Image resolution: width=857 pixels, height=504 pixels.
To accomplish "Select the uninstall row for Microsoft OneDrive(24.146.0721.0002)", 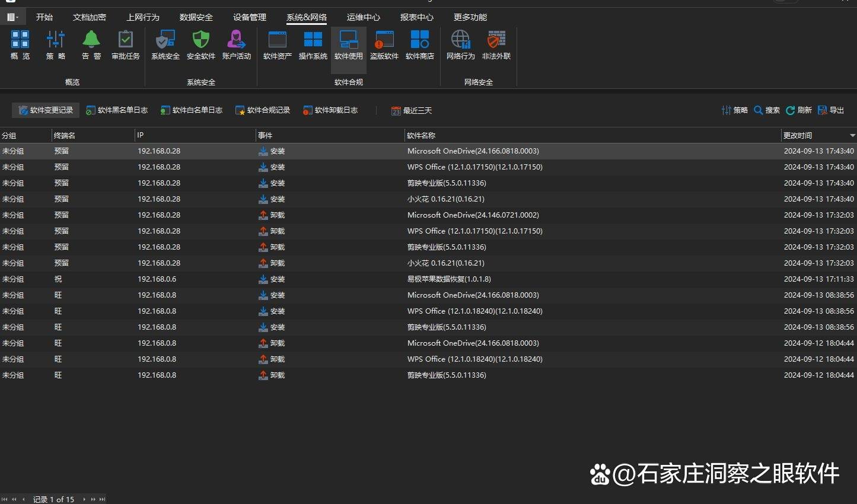I will click(x=428, y=215).
